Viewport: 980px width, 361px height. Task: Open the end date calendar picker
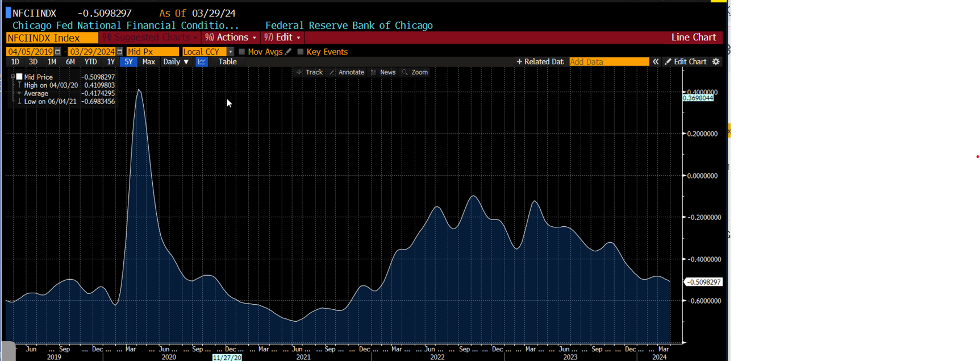[x=120, y=52]
